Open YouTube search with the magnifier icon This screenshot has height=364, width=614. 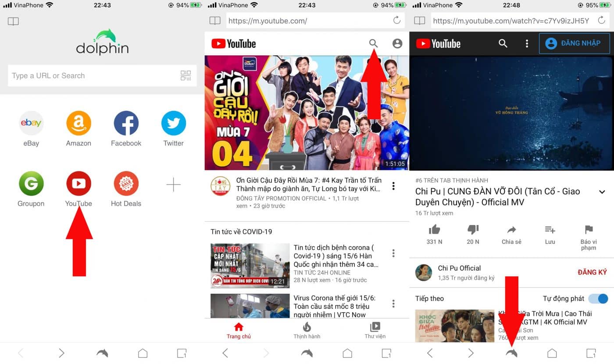(373, 43)
